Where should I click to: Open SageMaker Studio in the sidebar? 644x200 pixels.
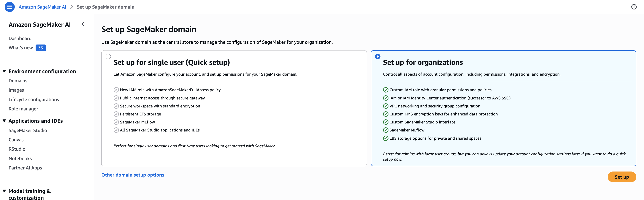[28, 130]
